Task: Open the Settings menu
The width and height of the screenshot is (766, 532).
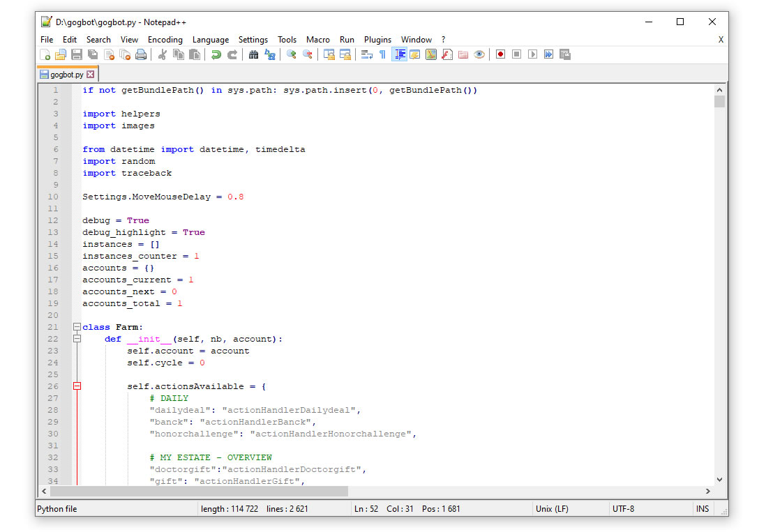Action: tap(253, 40)
